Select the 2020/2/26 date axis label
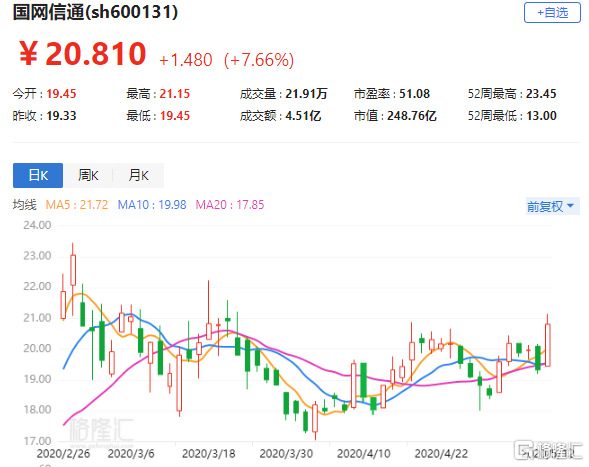The width and height of the screenshot is (589, 467). (x=63, y=454)
